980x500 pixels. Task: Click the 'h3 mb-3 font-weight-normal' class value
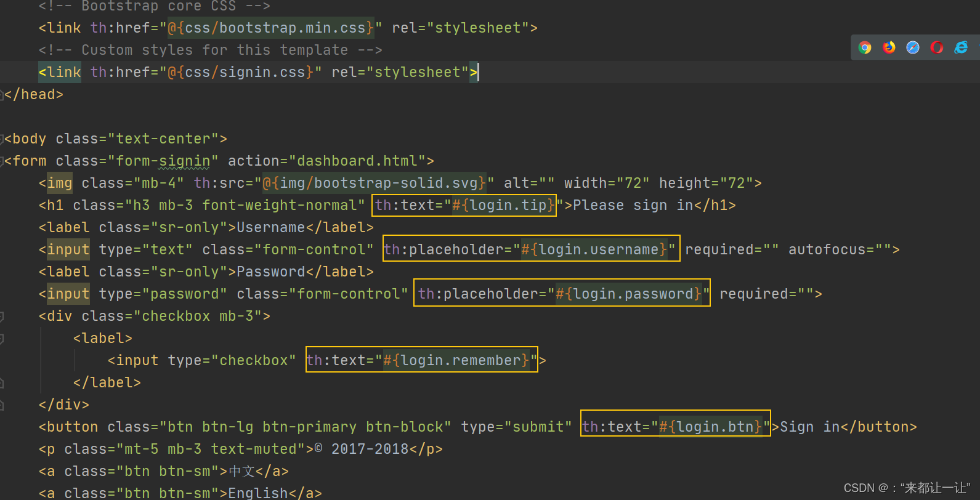(245, 206)
